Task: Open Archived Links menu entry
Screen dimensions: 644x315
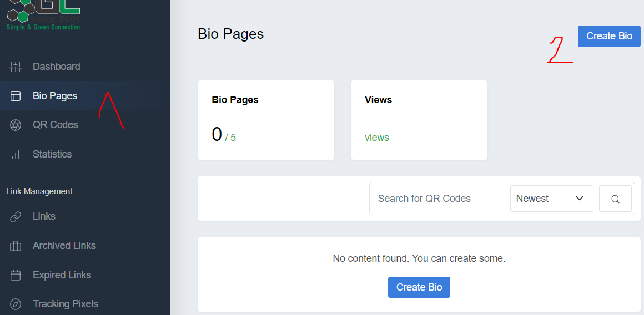Action: (64, 246)
